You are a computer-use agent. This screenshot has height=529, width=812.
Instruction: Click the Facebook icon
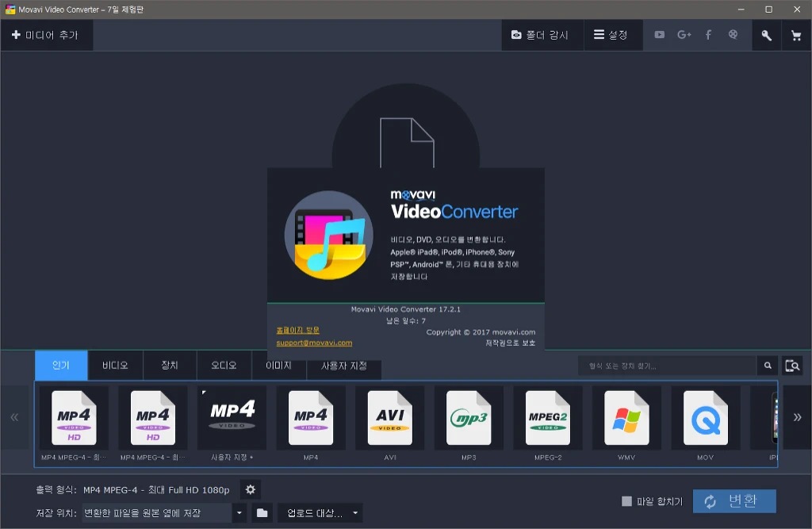708,35
